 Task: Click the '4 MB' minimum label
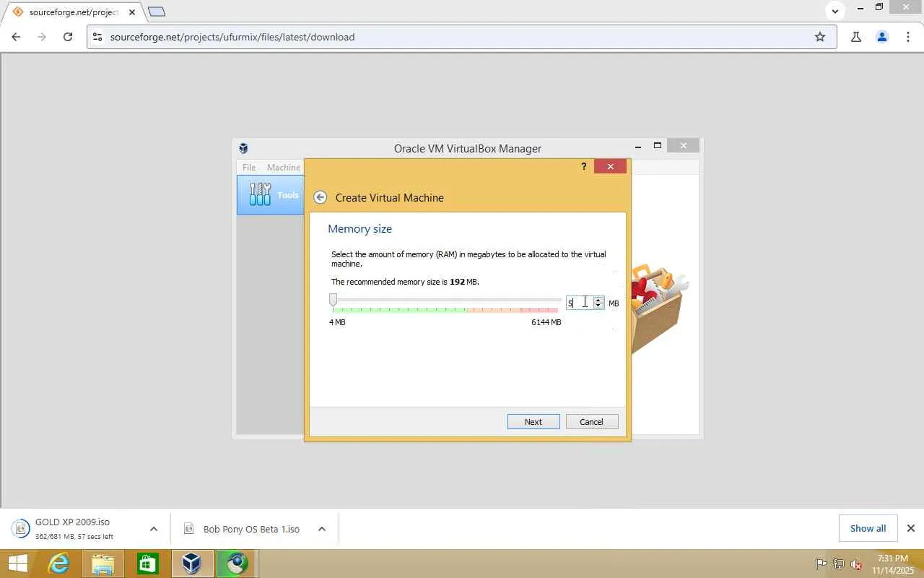click(337, 322)
